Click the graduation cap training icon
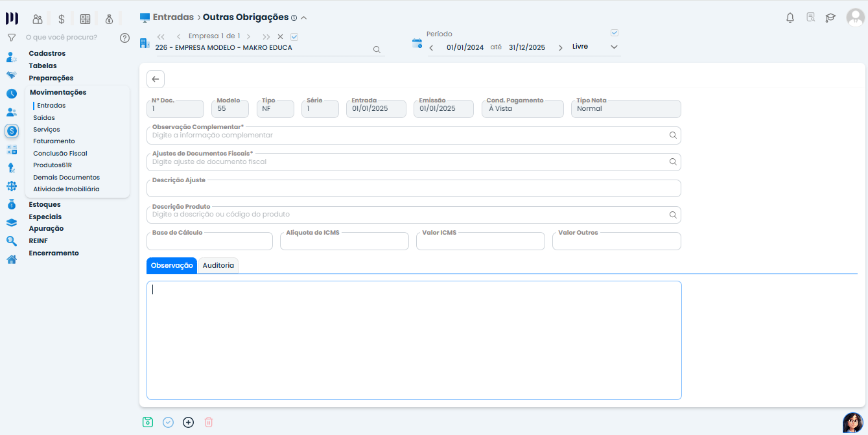The width and height of the screenshot is (868, 435). pyautogui.click(x=830, y=18)
